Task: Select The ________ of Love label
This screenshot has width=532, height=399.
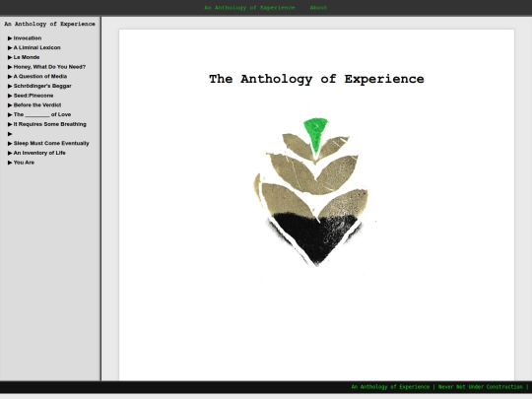Action: coord(42,114)
